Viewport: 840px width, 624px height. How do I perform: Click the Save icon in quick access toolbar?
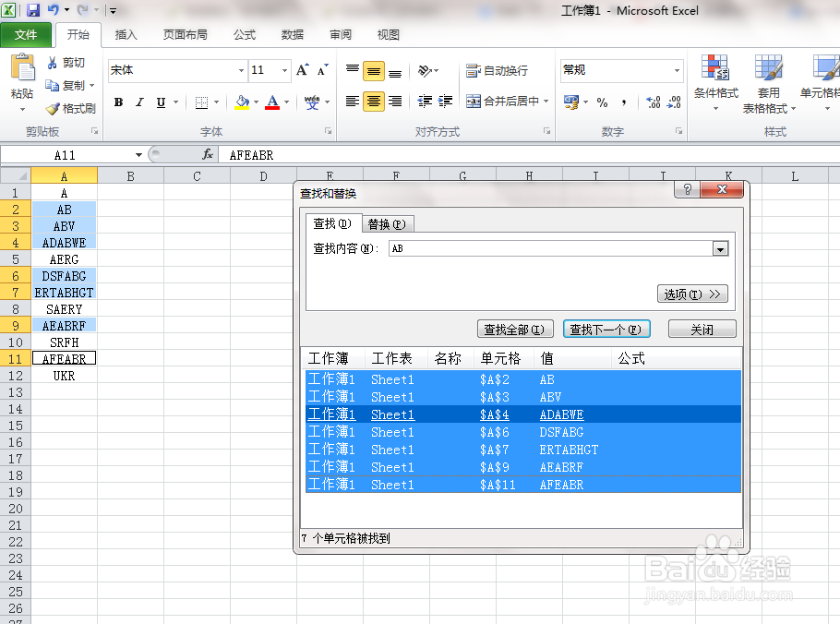[x=33, y=9]
